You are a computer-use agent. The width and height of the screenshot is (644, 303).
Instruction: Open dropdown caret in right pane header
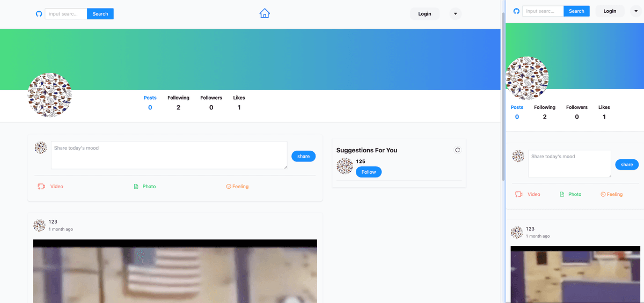pyautogui.click(x=635, y=11)
